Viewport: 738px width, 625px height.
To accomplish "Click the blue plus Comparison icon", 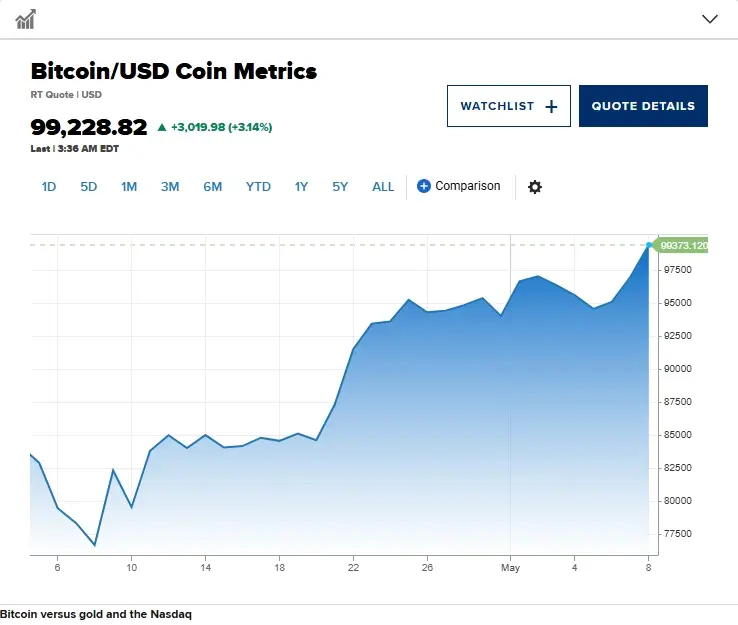I will click(x=424, y=186).
